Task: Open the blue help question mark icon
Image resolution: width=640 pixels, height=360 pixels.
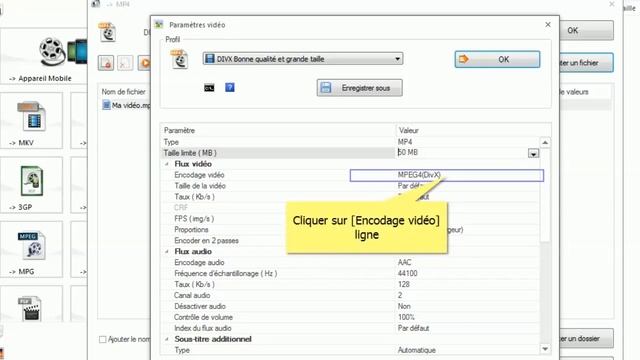Action: pos(230,87)
